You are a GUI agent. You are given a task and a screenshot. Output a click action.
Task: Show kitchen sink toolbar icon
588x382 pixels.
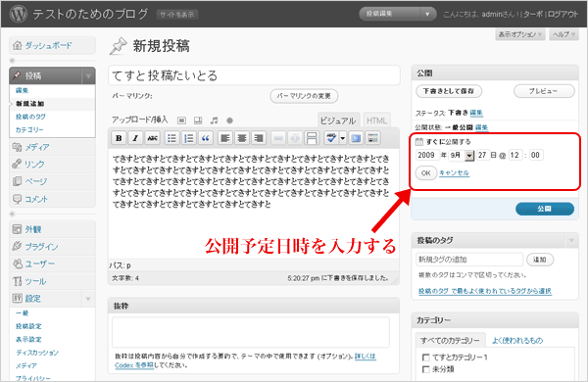[x=372, y=138]
